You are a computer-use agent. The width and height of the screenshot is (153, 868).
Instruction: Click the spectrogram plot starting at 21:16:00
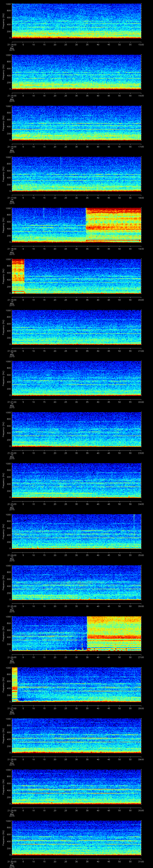(x=76, y=123)
